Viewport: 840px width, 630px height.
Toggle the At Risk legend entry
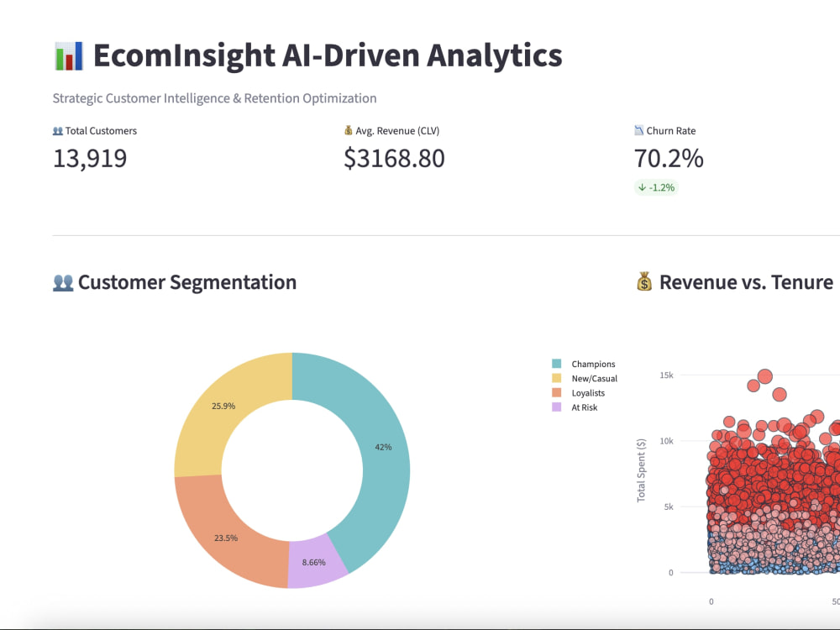(584, 407)
